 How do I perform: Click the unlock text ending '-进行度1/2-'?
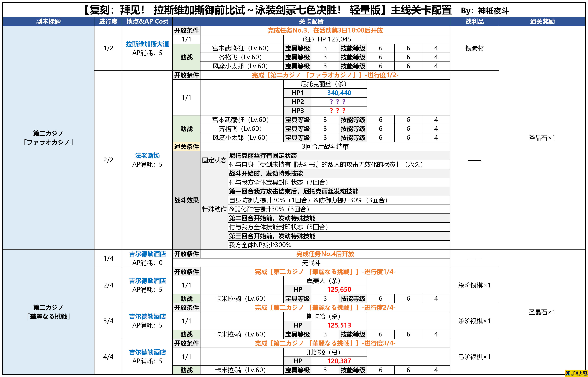click(x=325, y=75)
